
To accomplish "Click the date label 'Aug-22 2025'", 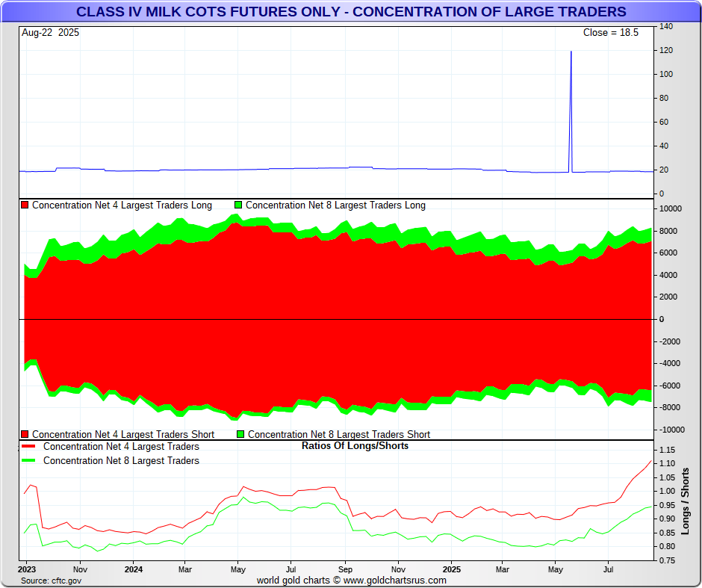I will [x=50, y=33].
